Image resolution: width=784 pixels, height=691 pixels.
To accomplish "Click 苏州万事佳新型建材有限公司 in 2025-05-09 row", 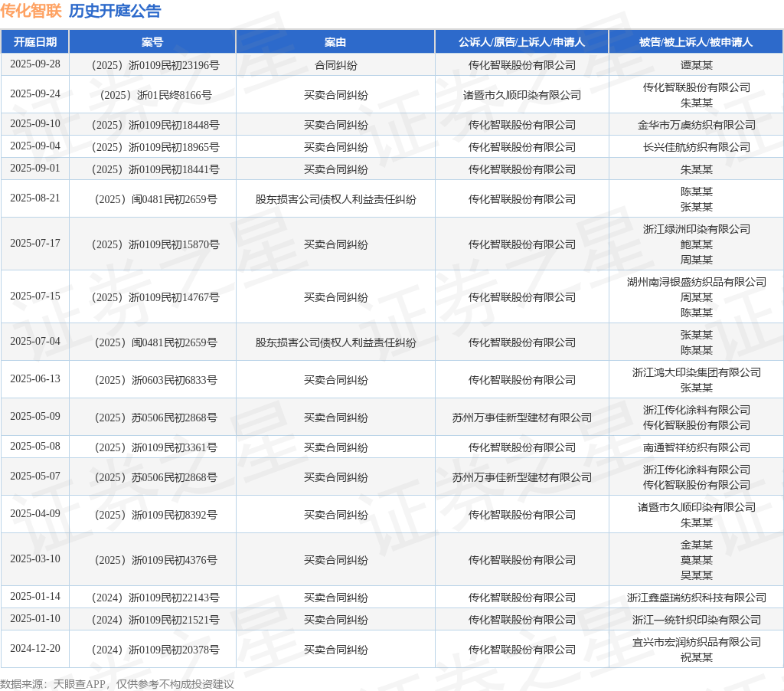I will 521,418.
